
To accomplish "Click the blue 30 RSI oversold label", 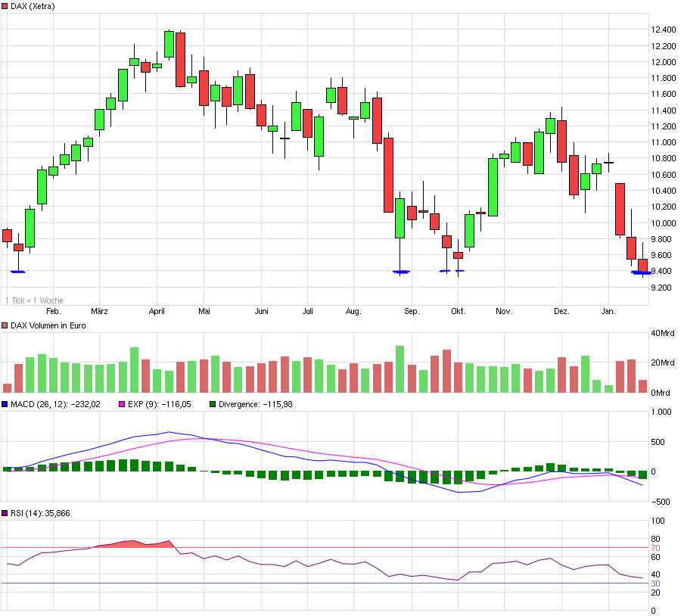I will (x=655, y=583).
